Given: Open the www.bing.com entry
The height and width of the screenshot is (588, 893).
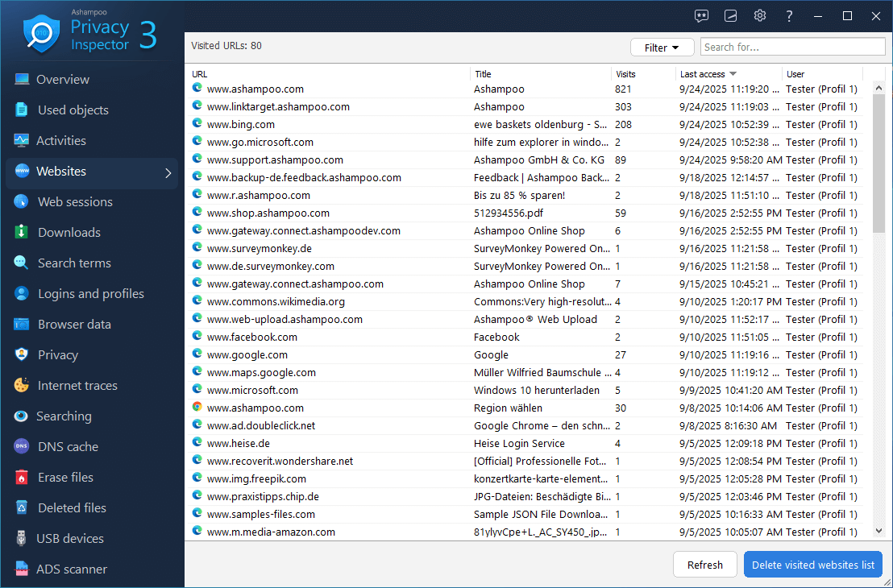Looking at the screenshot, I should click(242, 124).
